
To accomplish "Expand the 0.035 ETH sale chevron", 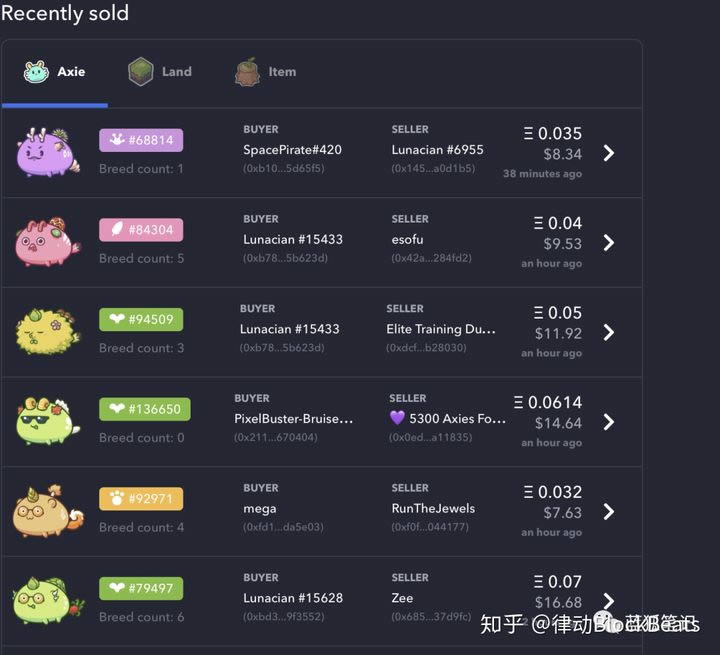I will (608, 153).
